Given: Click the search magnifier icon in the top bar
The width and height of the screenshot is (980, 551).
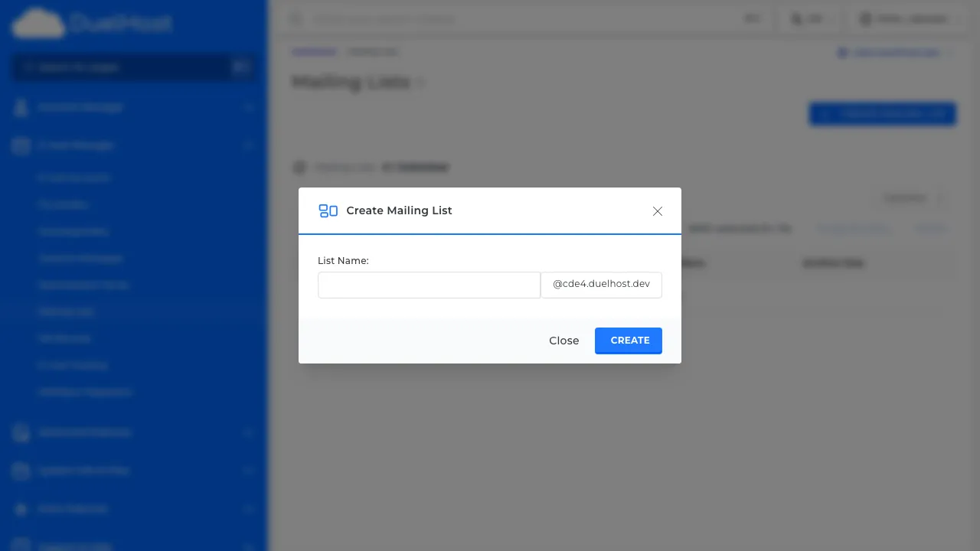Looking at the screenshot, I should (x=296, y=18).
